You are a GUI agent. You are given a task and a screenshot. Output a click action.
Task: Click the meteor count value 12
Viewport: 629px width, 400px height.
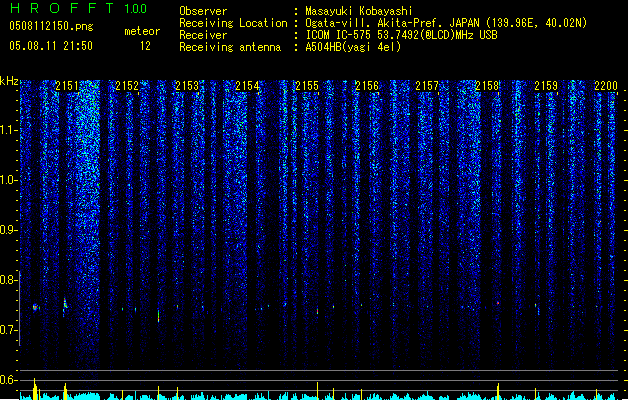(145, 46)
